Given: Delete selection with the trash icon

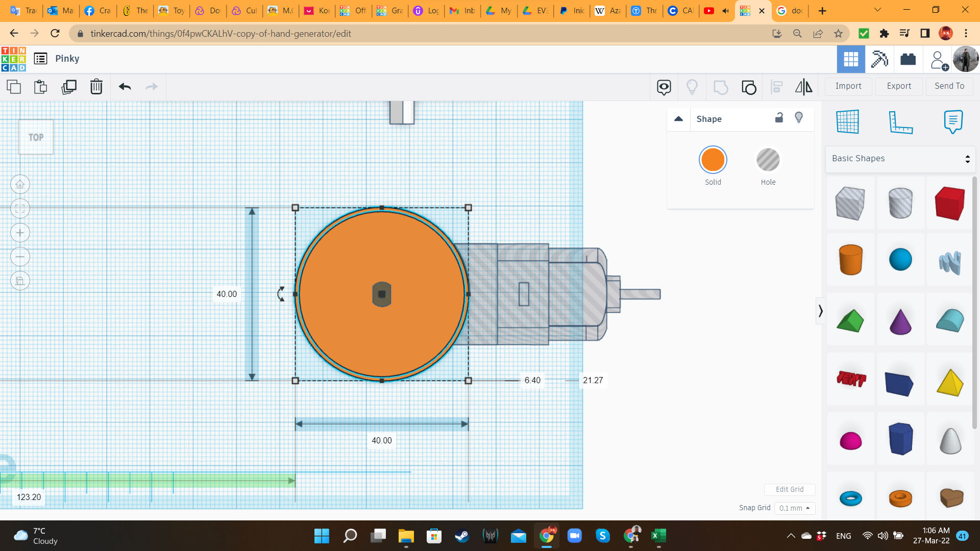Looking at the screenshot, I should 96,87.
